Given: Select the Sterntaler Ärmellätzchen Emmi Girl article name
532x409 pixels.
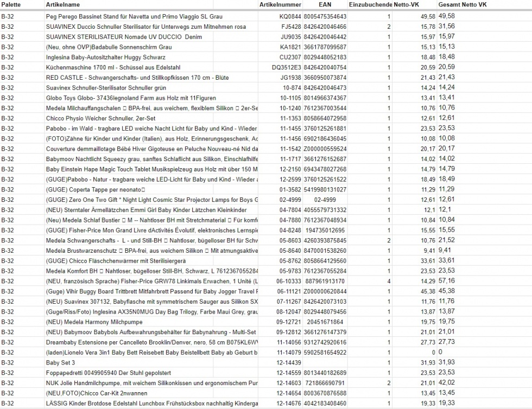Looking at the screenshot, I should (x=146, y=210).
